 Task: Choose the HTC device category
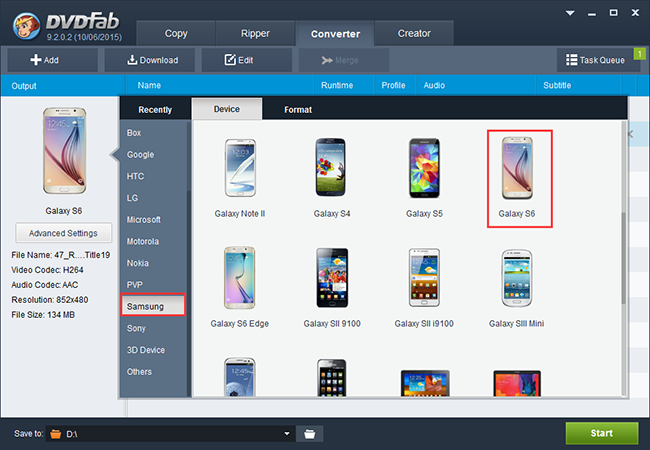[153, 176]
